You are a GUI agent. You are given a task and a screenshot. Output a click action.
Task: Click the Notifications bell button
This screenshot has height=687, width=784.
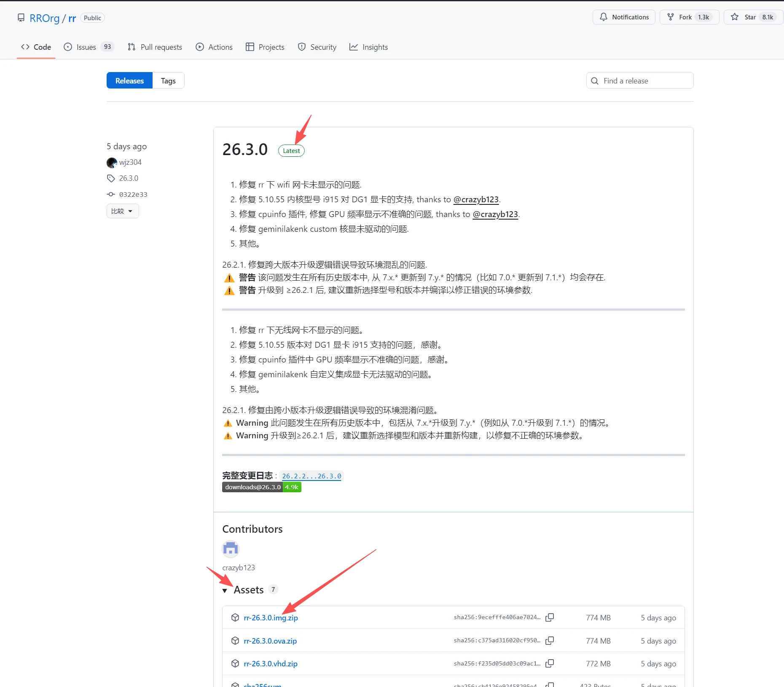click(624, 17)
